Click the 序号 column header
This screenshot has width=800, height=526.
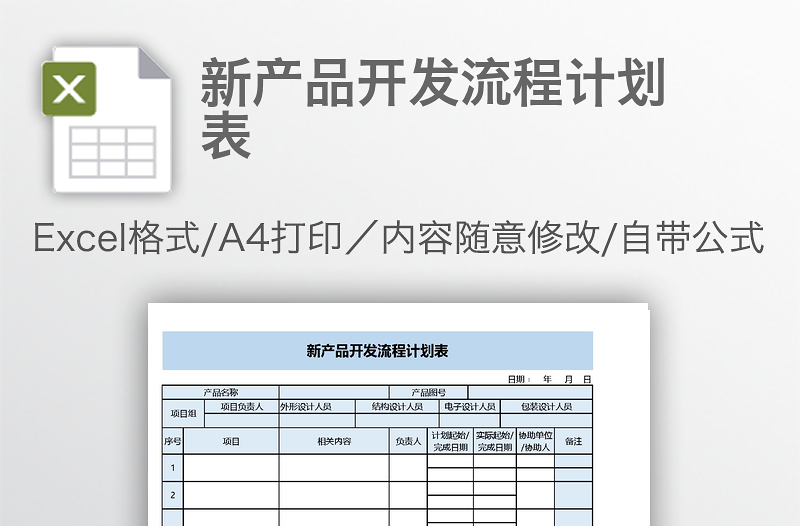[x=173, y=441]
